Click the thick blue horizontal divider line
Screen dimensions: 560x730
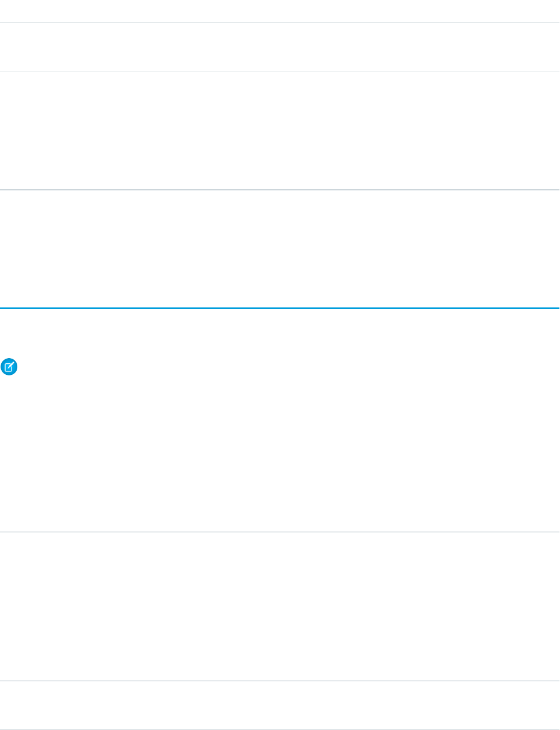280,309
